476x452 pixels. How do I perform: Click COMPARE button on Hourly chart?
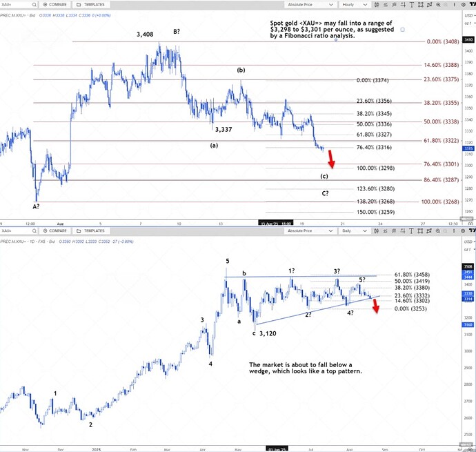[x=54, y=5]
